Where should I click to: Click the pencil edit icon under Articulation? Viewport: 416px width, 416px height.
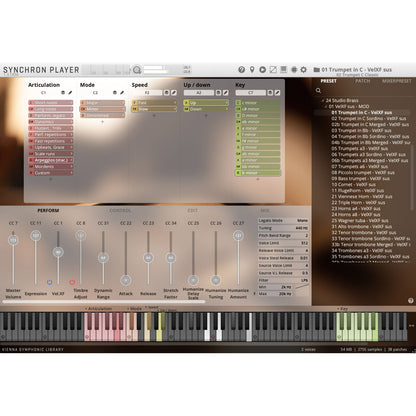pos(70,92)
